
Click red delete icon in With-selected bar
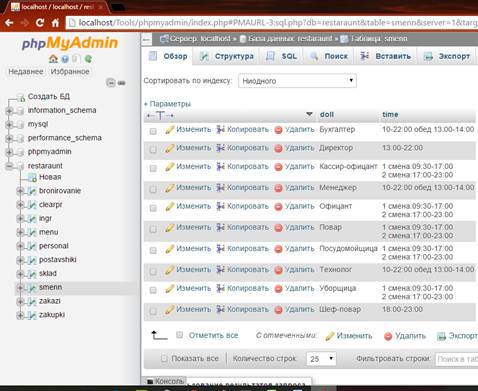[x=388, y=336]
